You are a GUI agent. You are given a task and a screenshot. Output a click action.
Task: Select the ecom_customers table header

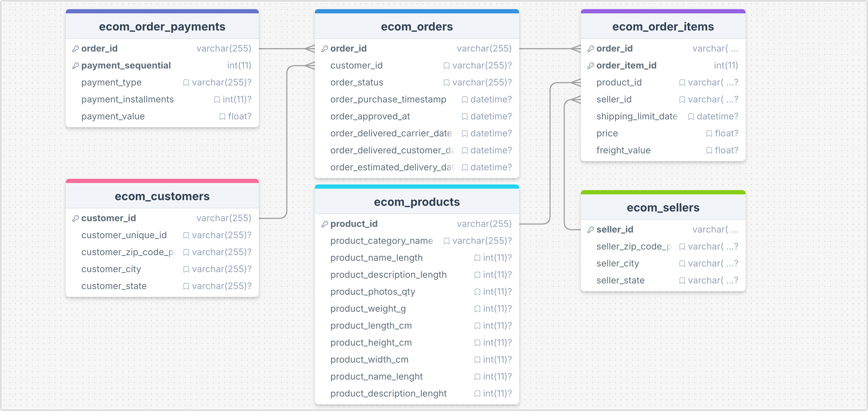[162, 196]
